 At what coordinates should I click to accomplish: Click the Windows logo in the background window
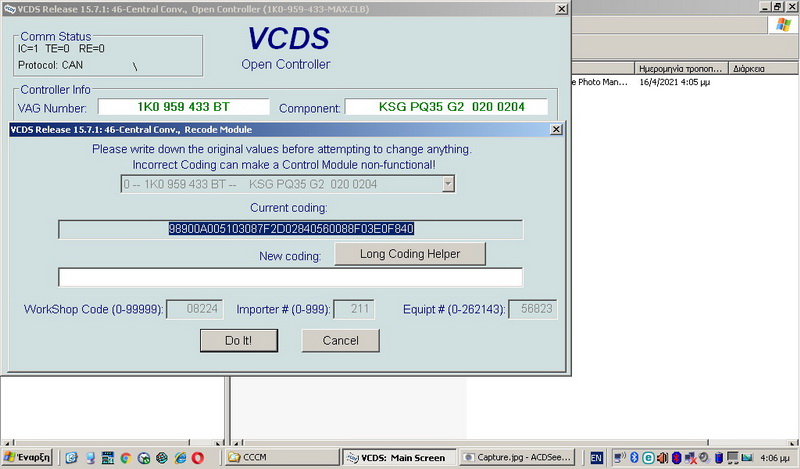783,24
